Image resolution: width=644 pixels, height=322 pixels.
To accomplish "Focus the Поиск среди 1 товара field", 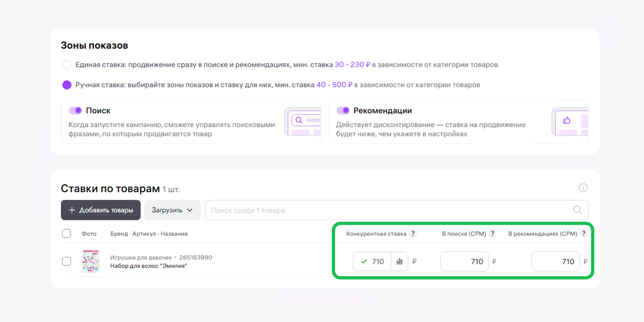I will coord(375,210).
